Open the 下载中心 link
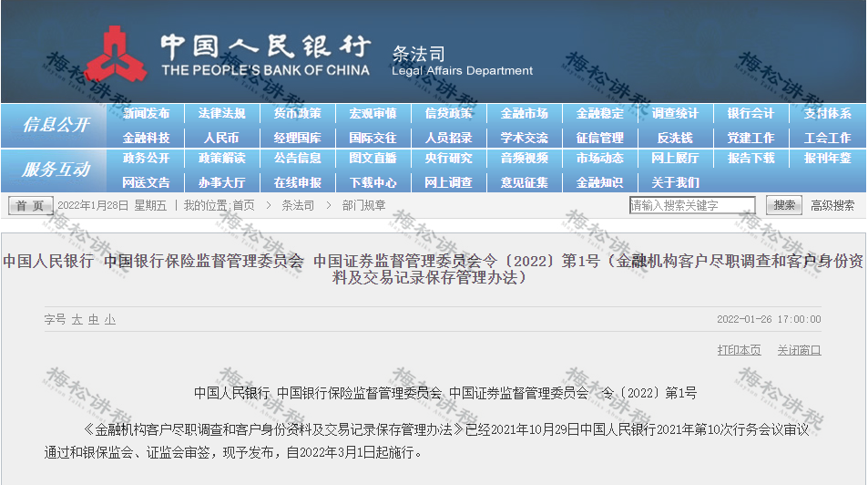Viewport: 868px width, 485px height. point(373,183)
